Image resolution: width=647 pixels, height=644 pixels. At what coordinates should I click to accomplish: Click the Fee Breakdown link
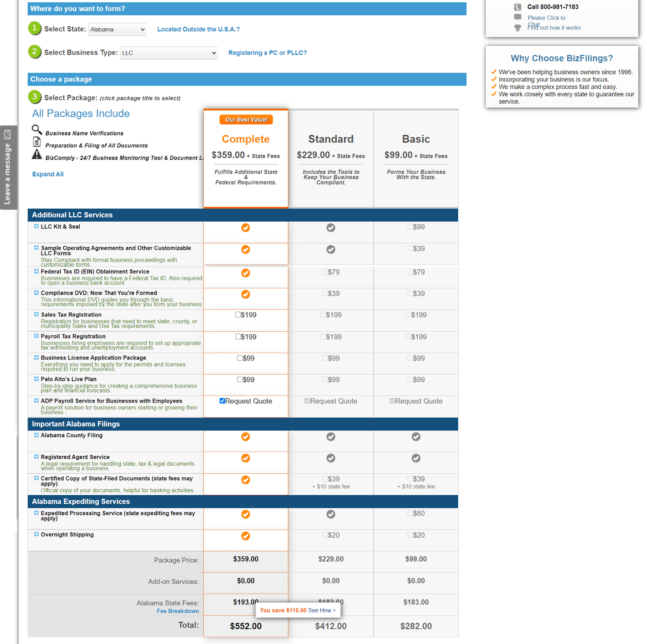point(178,611)
